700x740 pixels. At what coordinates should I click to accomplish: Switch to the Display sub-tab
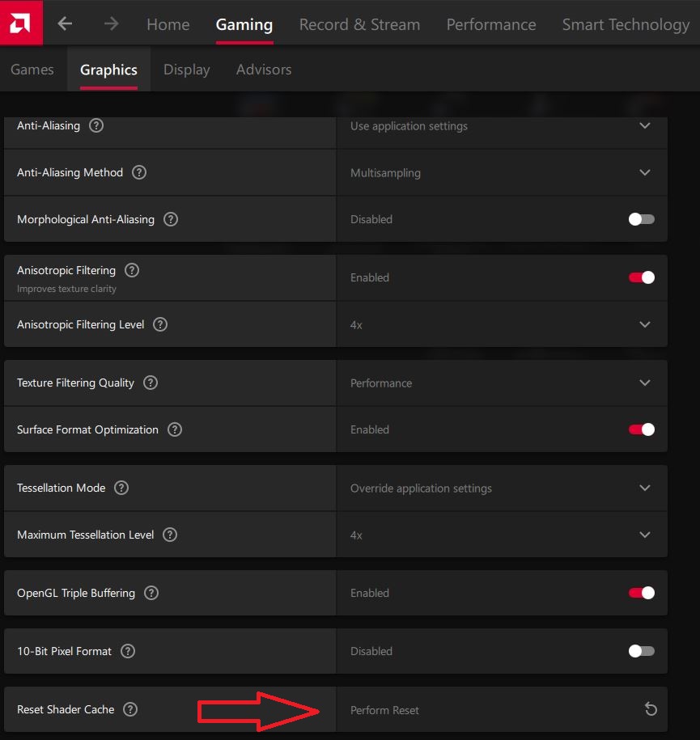pyautogui.click(x=187, y=70)
